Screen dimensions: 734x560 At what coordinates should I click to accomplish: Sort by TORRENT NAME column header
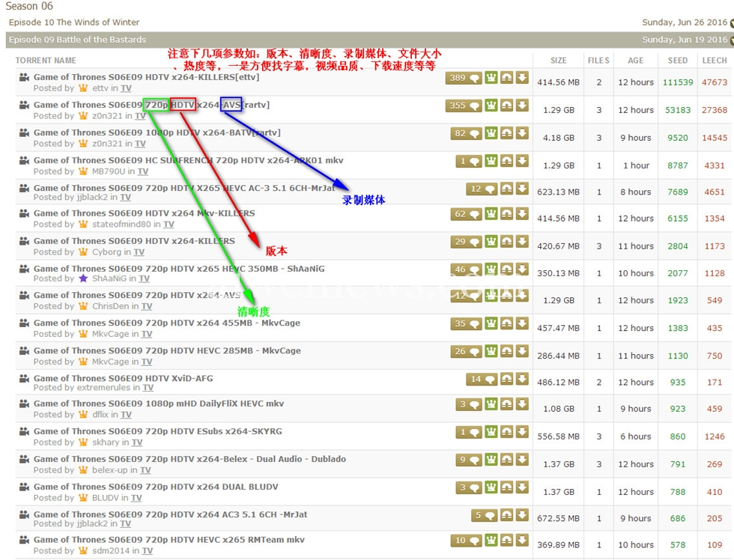(46, 61)
